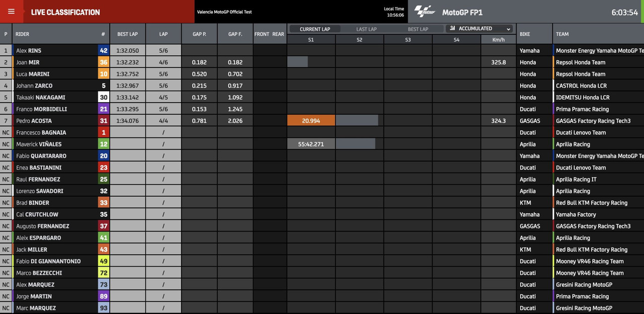Select rider Fabio DI GIANNANTONIO

[48, 261]
